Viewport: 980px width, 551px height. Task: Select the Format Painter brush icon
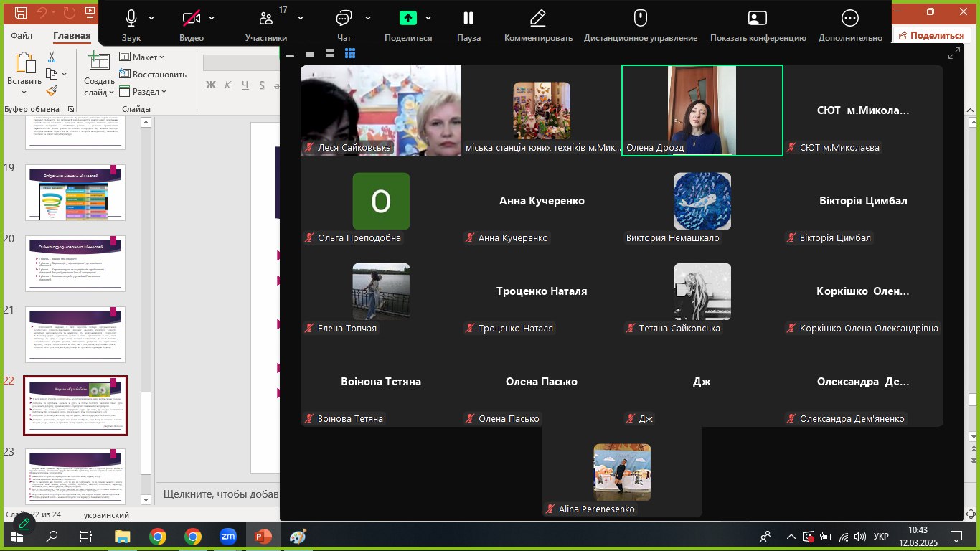tap(52, 91)
